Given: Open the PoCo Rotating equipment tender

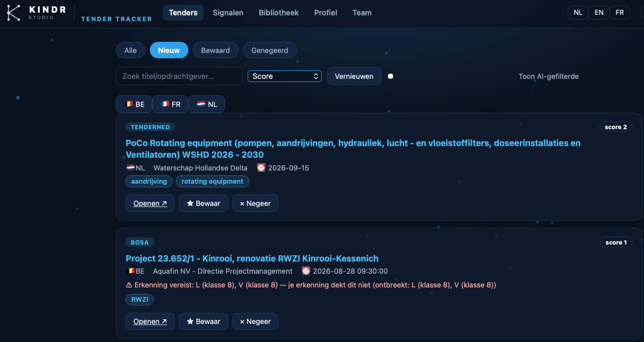Looking at the screenshot, I should coord(150,203).
